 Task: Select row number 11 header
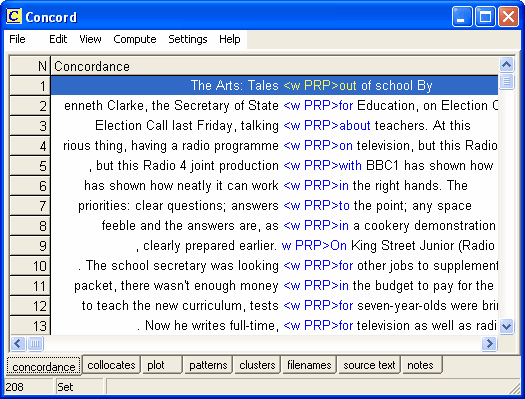tap(30, 286)
